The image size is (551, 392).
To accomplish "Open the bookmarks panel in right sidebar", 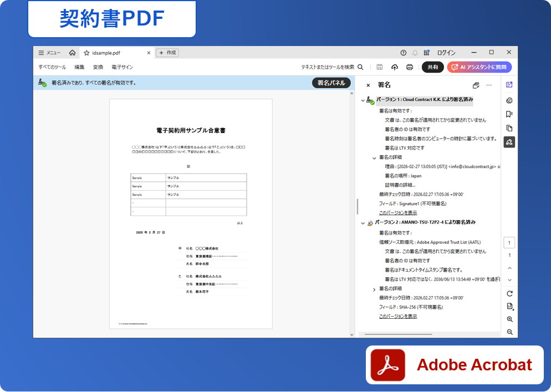I will [509, 114].
